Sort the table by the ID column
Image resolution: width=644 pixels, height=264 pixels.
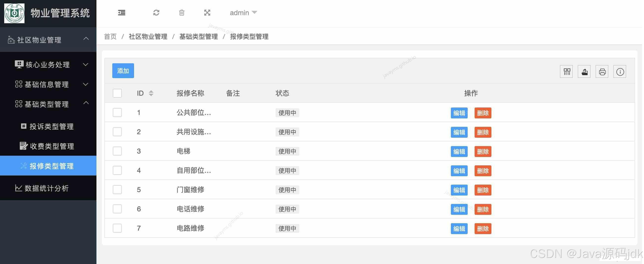tap(151, 93)
